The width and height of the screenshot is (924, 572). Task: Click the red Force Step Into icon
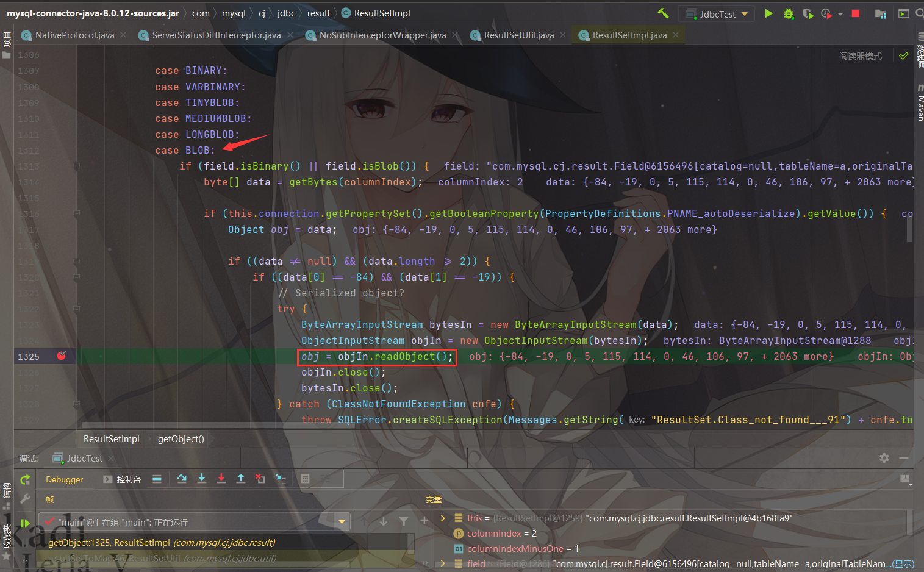tap(221, 479)
